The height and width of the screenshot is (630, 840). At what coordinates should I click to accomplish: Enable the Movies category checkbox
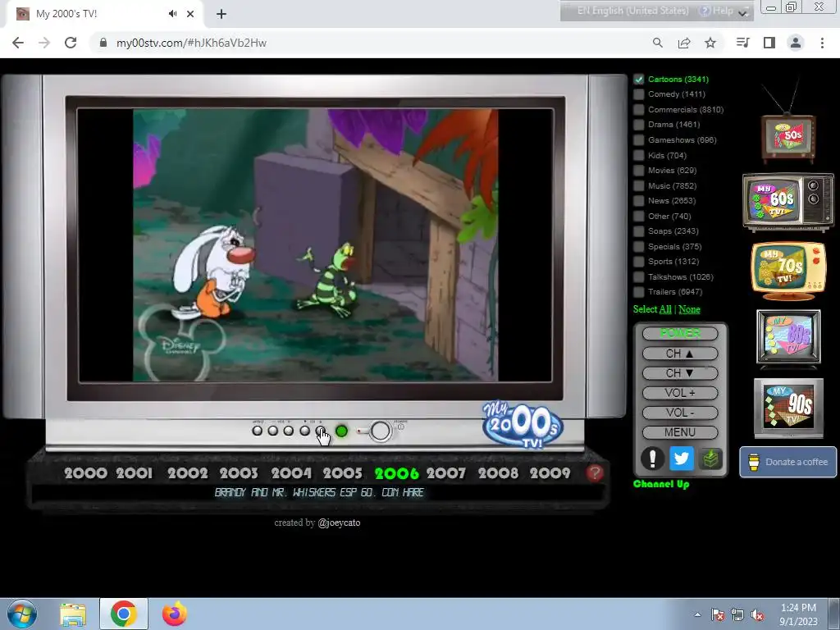(x=638, y=171)
